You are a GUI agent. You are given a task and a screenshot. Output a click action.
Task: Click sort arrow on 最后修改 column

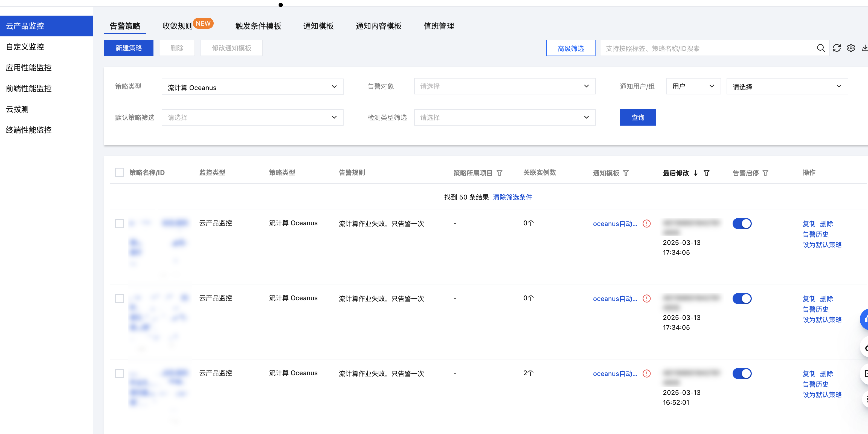(695, 173)
